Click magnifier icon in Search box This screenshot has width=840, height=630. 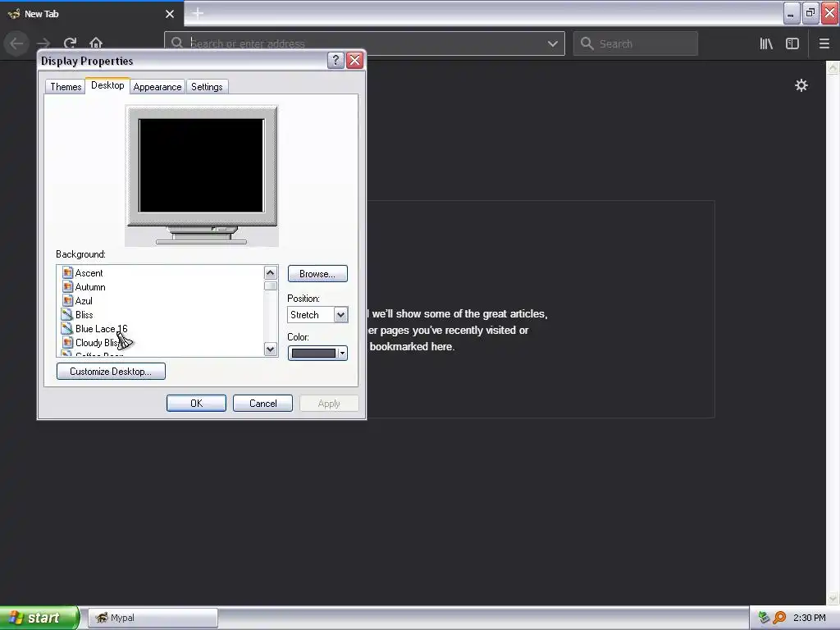[587, 43]
